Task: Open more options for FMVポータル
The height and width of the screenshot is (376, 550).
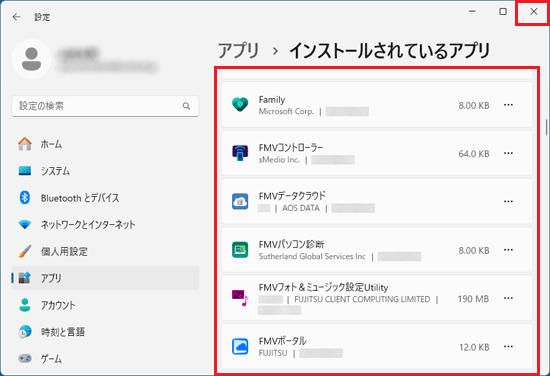Action: pos(508,347)
